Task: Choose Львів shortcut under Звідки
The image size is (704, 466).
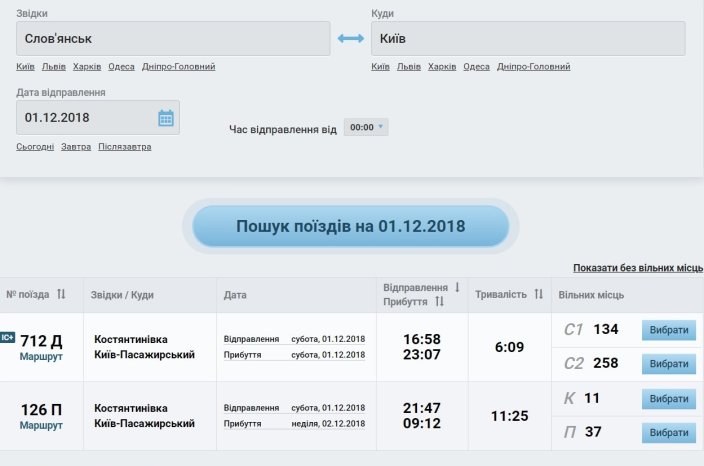Action: point(54,66)
